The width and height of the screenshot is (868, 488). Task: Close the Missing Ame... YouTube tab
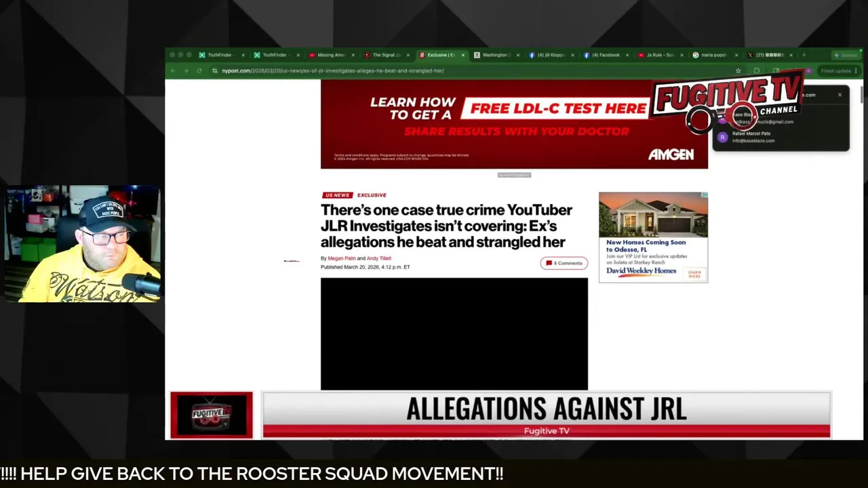(353, 55)
